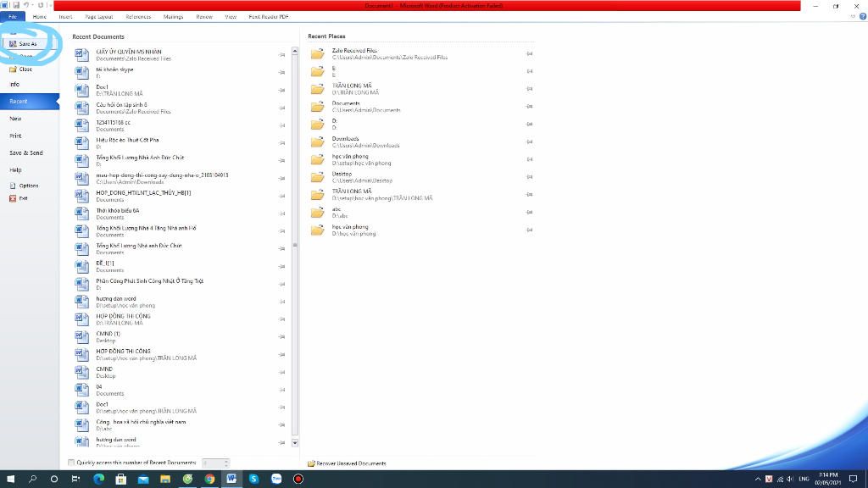Launch Microsoft Edge from the taskbar

(98, 480)
